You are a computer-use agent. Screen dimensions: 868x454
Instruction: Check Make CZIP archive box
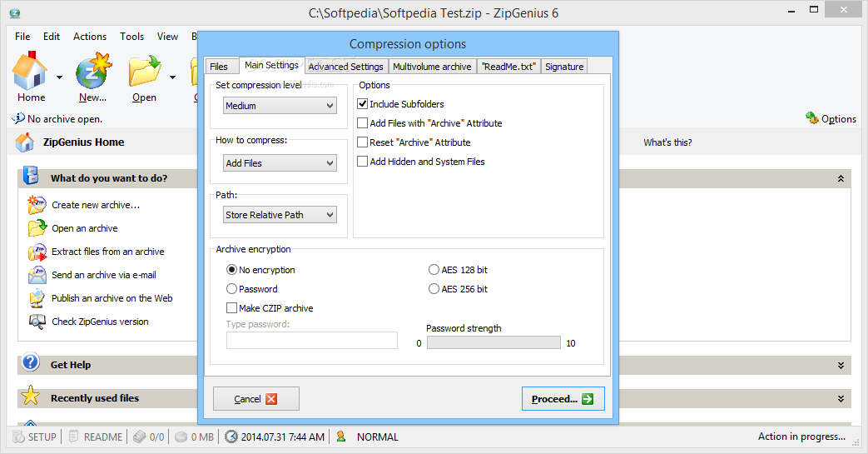click(232, 307)
